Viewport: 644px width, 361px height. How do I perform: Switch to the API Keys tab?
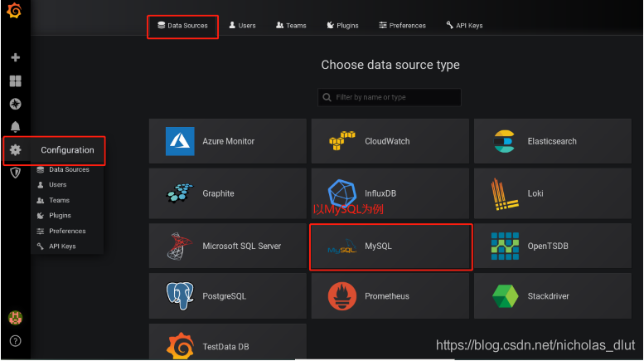(464, 26)
